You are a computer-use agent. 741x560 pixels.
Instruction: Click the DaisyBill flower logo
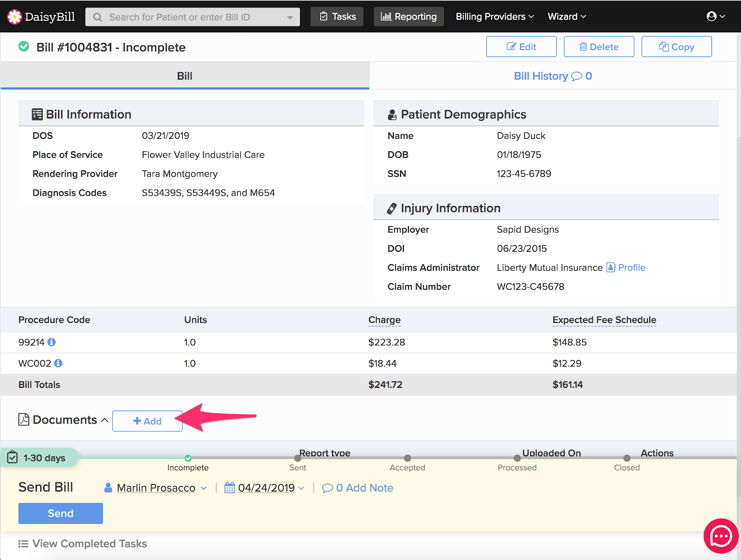click(x=15, y=17)
